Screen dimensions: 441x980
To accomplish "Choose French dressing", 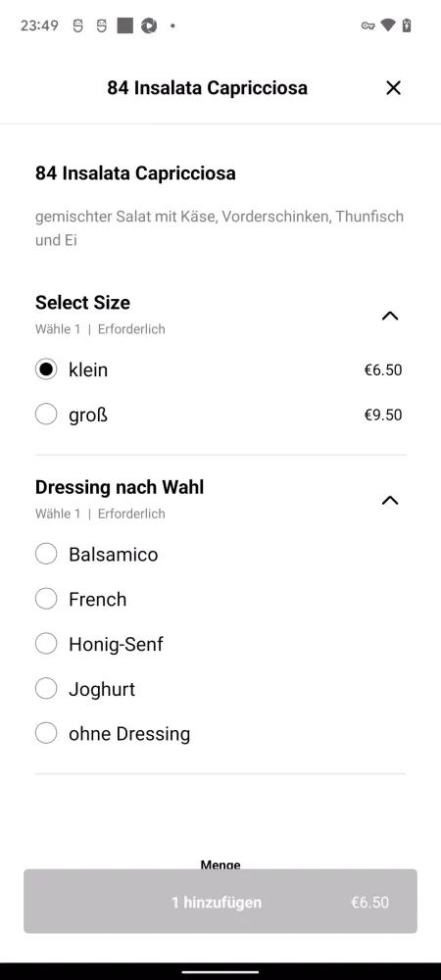I will 220,599.
